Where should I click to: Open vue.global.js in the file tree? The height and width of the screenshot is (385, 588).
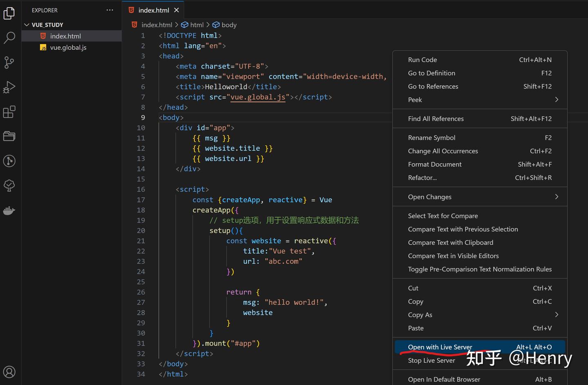click(68, 48)
